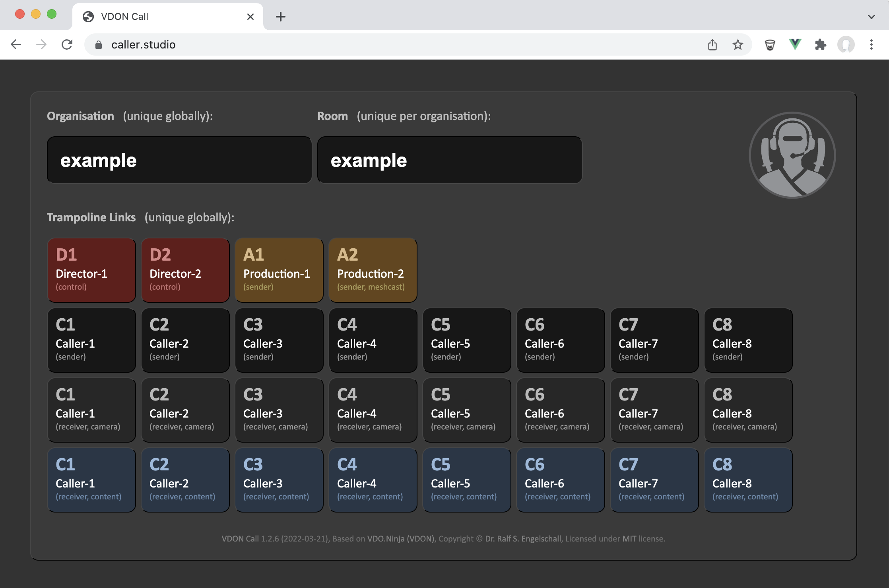This screenshot has width=889, height=588.
Task: Bookmark this page with star icon
Action: tap(738, 44)
